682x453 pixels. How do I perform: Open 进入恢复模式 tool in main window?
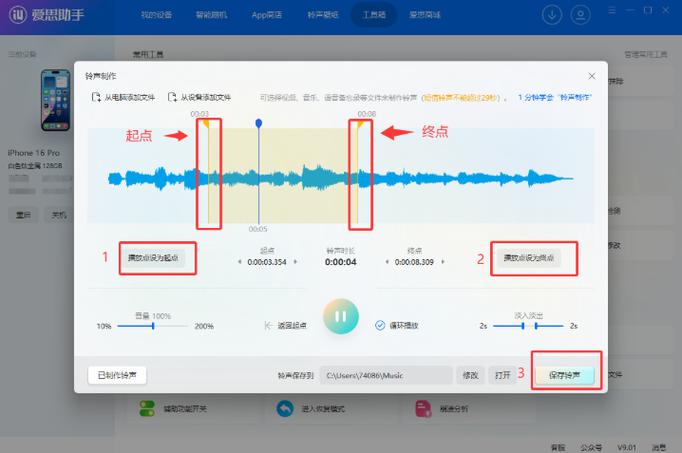[311, 409]
